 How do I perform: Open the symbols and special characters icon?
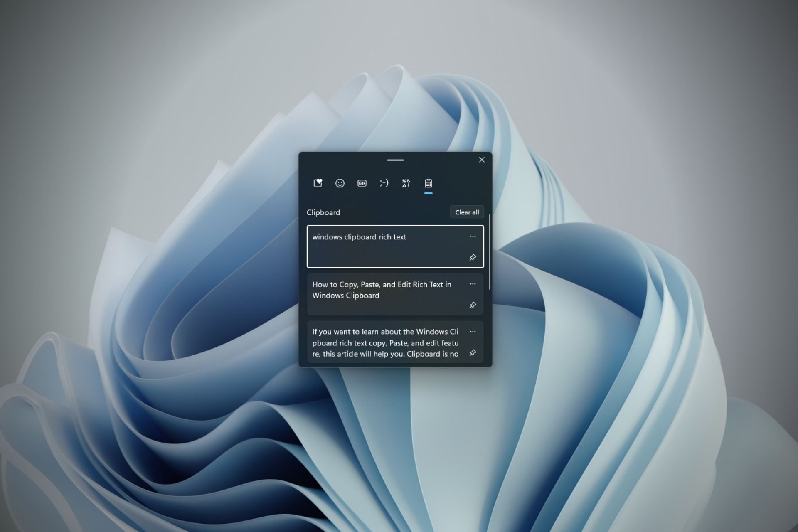(x=406, y=183)
